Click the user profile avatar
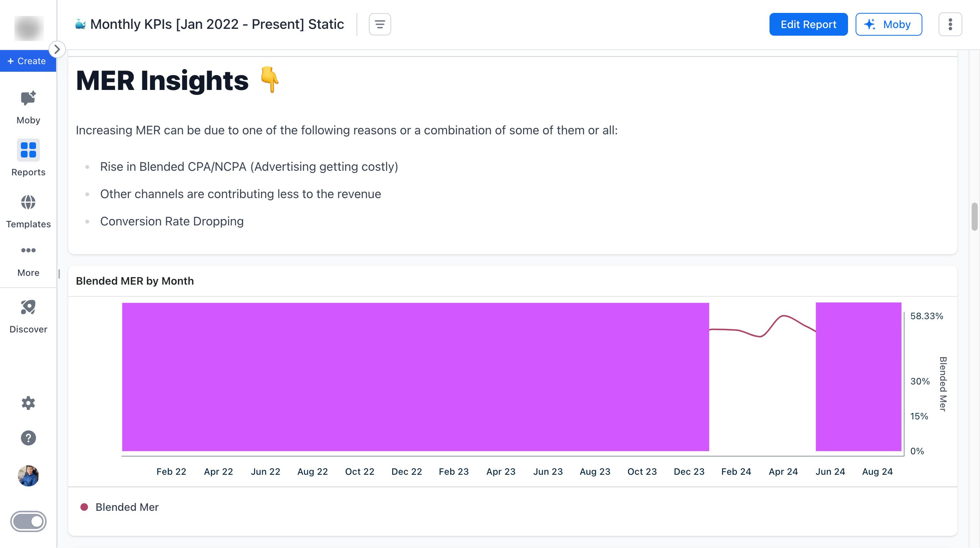Screen dimensions: 980x548 point(28,476)
